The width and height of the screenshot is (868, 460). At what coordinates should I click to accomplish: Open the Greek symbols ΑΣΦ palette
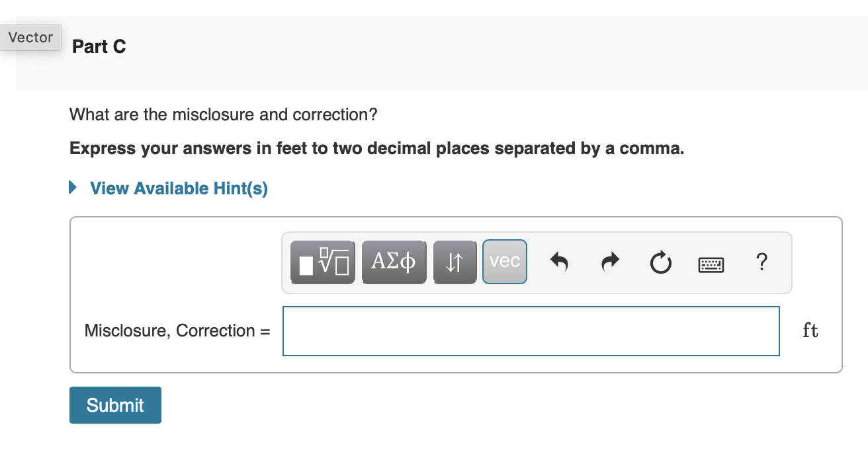tap(394, 262)
